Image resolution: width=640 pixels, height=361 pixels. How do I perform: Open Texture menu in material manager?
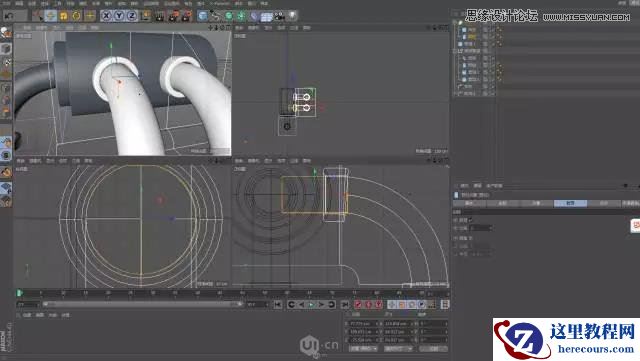point(65,315)
